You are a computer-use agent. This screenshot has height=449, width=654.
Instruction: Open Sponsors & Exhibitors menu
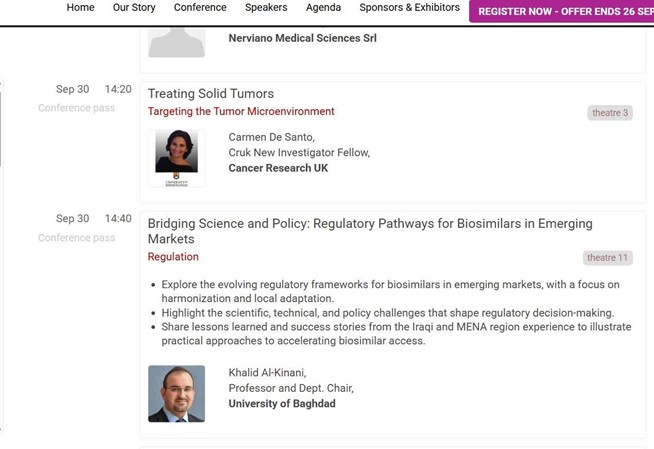tap(409, 8)
